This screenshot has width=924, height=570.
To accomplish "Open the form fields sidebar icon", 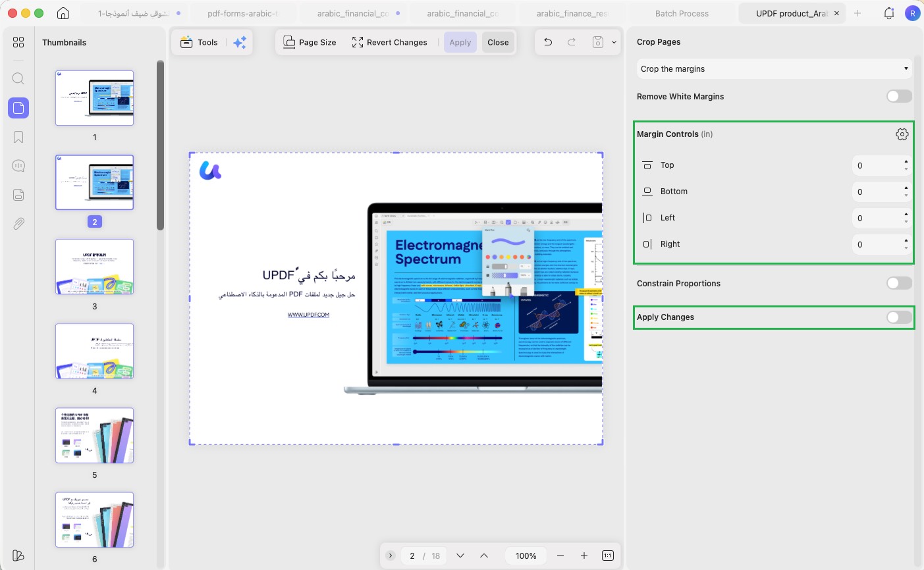I will coord(18,195).
